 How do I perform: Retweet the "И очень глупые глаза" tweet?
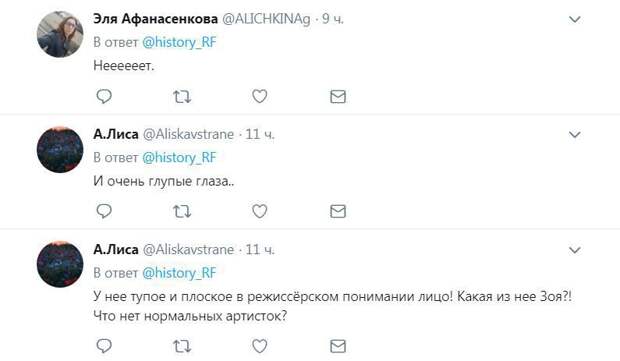pos(182,212)
